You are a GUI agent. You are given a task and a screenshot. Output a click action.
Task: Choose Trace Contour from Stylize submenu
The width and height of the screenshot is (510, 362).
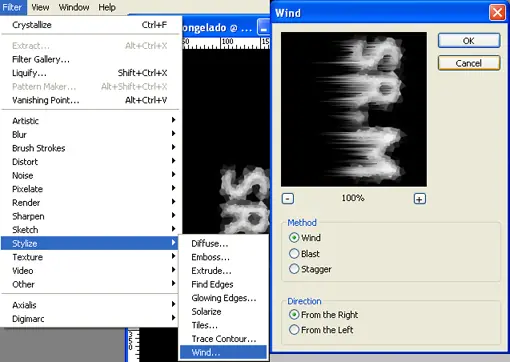pyautogui.click(x=223, y=339)
